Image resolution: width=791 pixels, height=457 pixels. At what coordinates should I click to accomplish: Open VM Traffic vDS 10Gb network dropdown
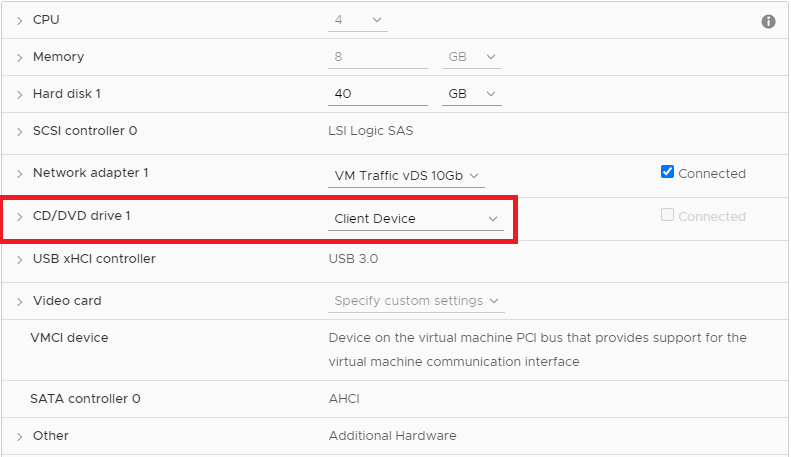(x=406, y=176)
